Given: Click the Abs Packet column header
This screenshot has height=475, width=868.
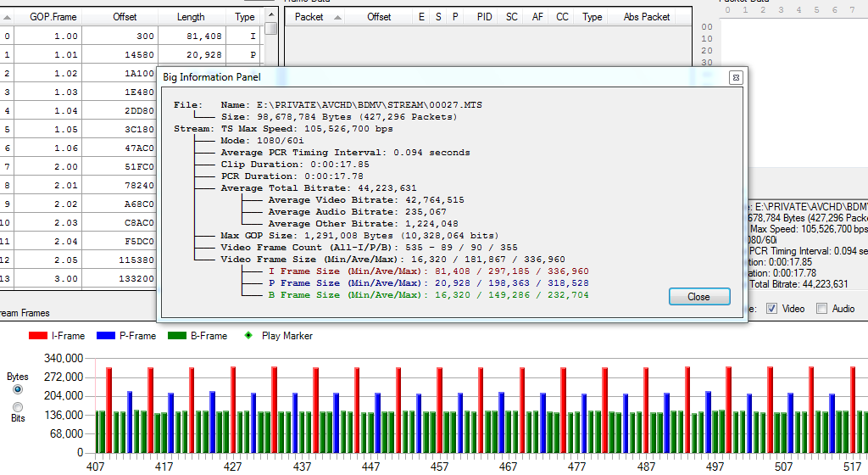Looking at the screenshot, I should tap(647, 17).
